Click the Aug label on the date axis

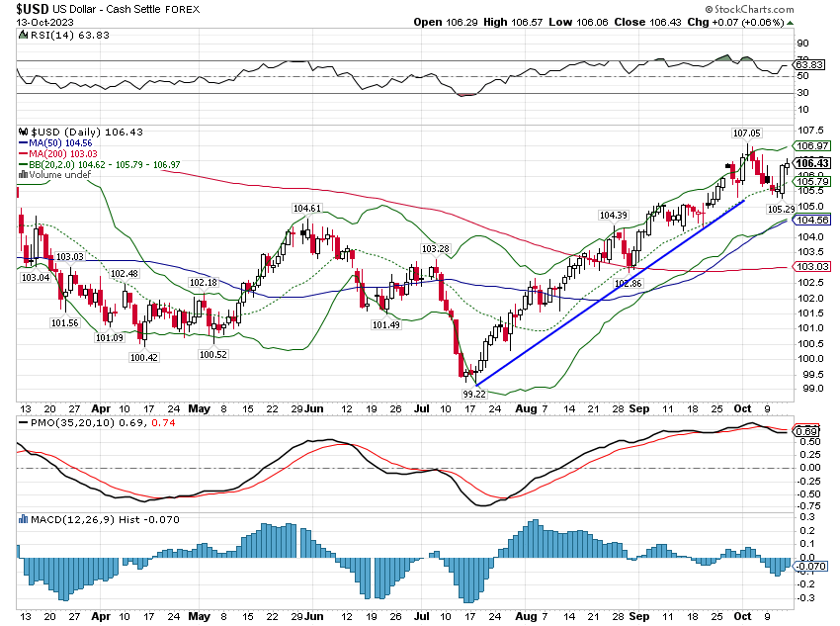click(x=525, y=407)
